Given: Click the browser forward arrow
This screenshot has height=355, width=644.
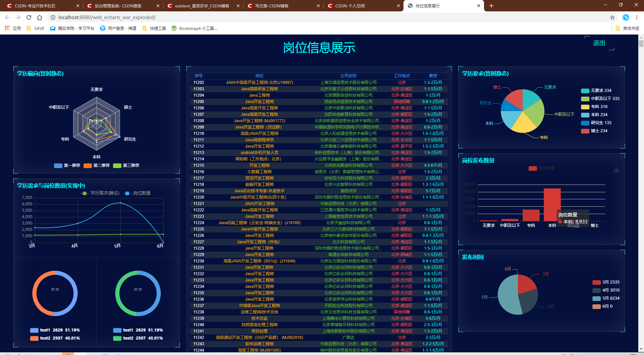Looking at the screenshot, I should click(x=18, y=17).
